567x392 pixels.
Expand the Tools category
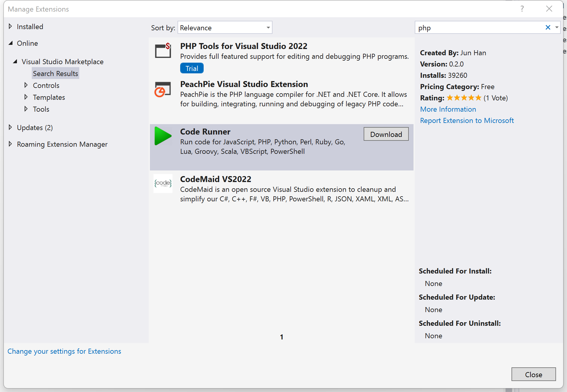pos(26,109)
